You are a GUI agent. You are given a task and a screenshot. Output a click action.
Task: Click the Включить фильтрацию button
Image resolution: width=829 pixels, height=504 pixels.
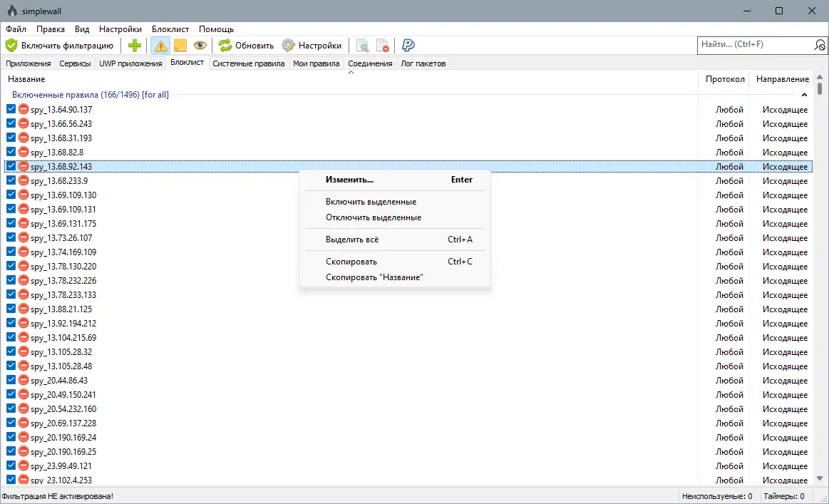tap(60, 46)
